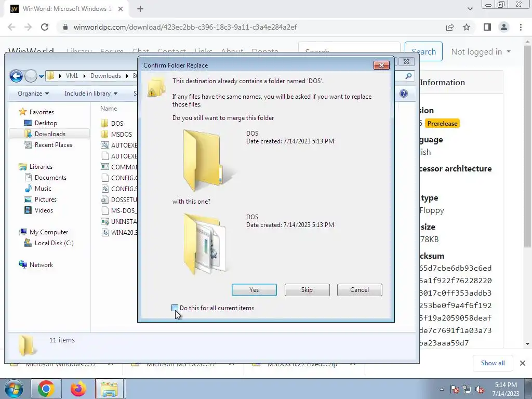This screenshot has width=532, height=399.
Task: Click the Explorer search magnifier icon
Action: [408, 76]
